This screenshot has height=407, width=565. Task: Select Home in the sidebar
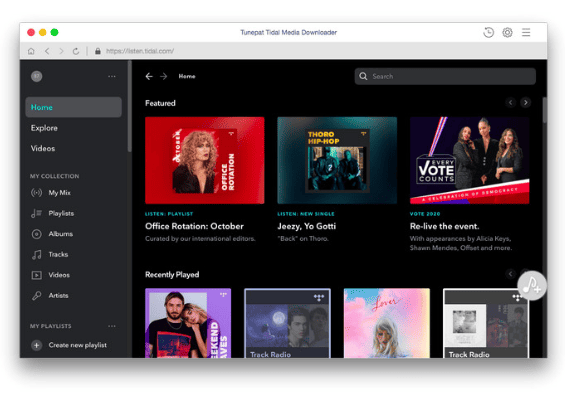[x=74, y=107]
